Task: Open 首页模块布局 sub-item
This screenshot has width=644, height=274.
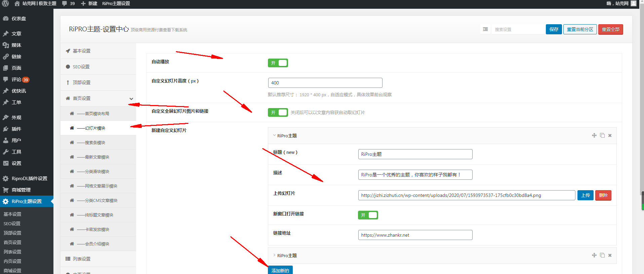Action: pyautogui.click(x=98, y=113)
